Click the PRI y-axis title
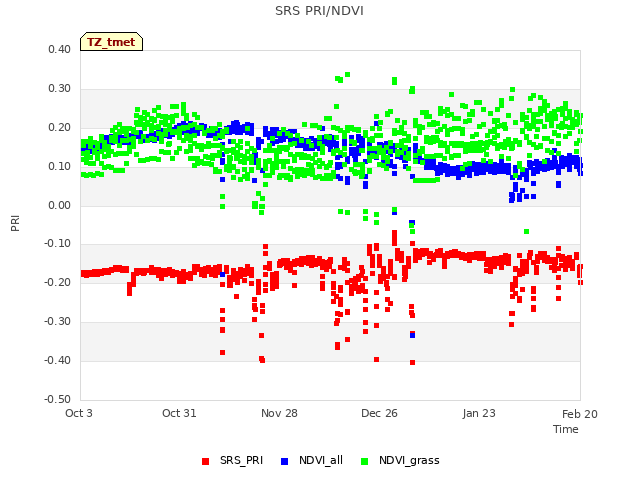The width and height of the screenshot is (640, 480). coord(15,224)
